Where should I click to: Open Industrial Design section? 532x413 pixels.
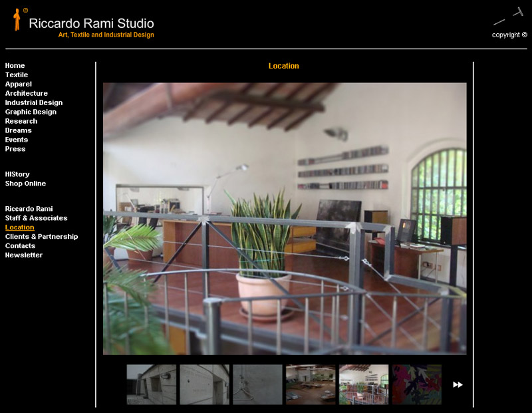34,102
